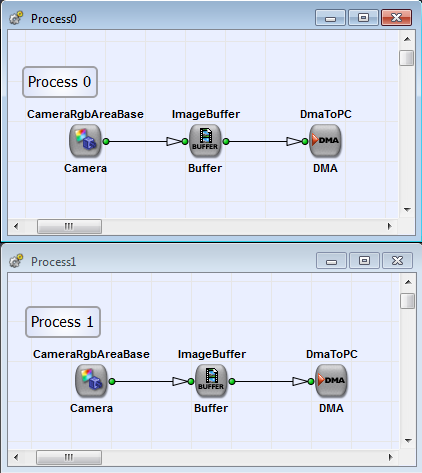
Task: Maximize the Process1 window
Action: pyautogui.click(x=364, y=260)
